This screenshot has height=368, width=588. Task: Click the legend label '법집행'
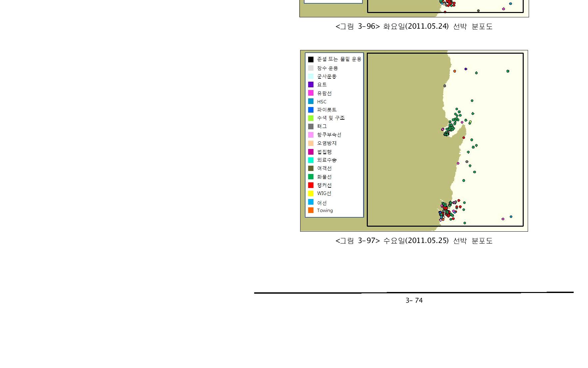pos(324,152)
